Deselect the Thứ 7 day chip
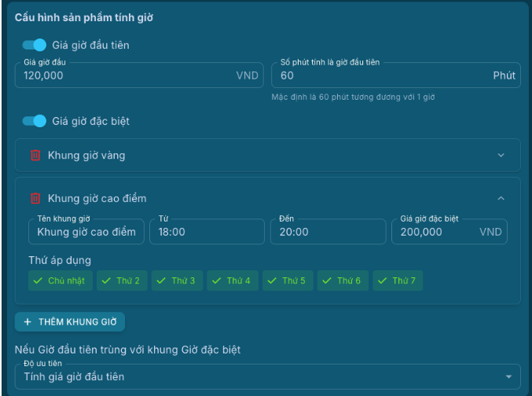The image size is (532, 396). (x=397, y=280)
